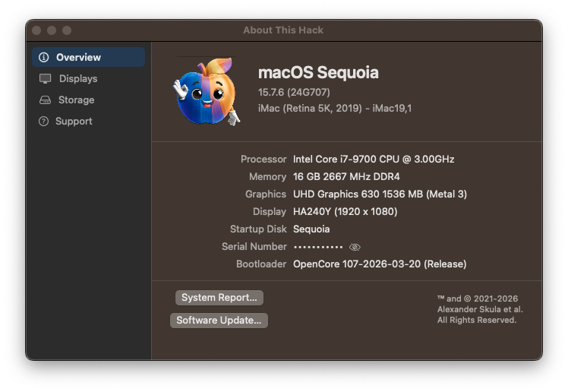568x392 pixels.
Task: Click the version 15.7.6 build text
Action: coord(294,92)
